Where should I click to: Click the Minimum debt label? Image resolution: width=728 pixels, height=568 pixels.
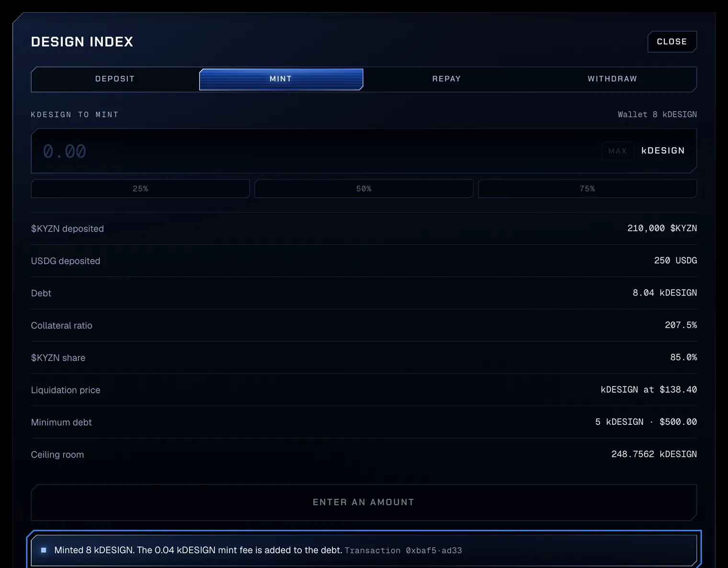(61, 422)
